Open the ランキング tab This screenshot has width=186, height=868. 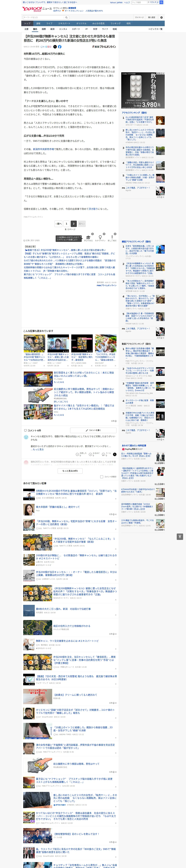pyautogui.click(x=115, y=24)
